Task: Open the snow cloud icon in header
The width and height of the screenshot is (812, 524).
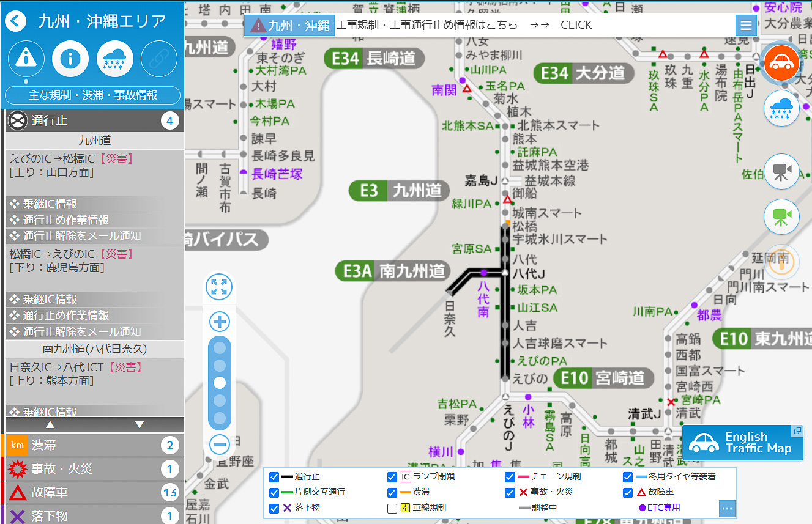Action: (115, 59)
